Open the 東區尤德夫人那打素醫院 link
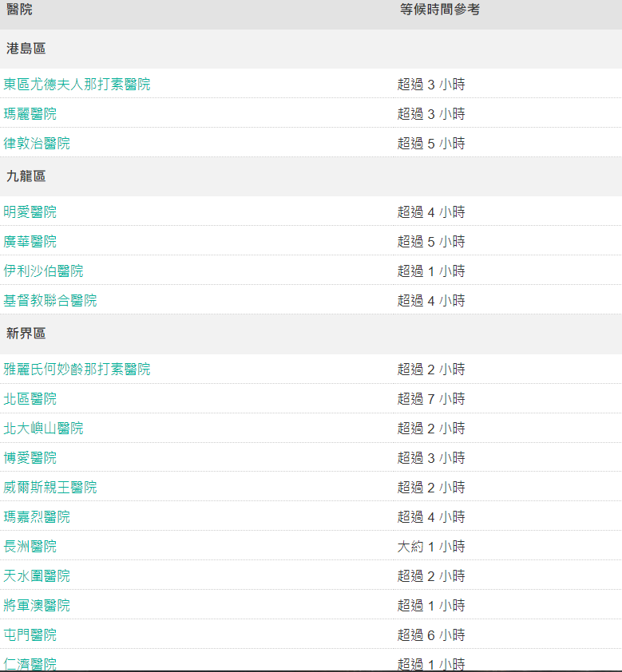 [77, 84]
